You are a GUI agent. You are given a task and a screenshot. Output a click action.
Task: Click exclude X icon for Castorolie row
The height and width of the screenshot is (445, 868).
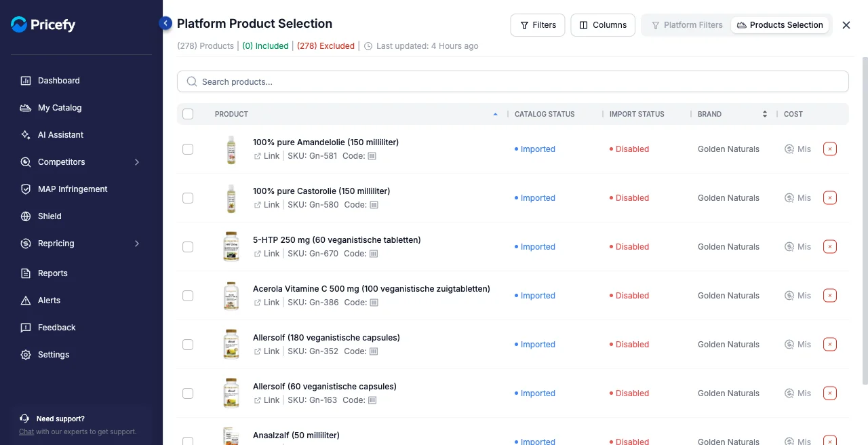pyautogui.click(x=830, y=198)
